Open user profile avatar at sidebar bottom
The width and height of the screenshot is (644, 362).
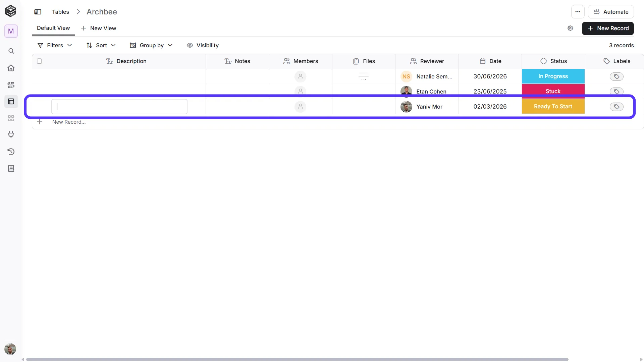10,349
